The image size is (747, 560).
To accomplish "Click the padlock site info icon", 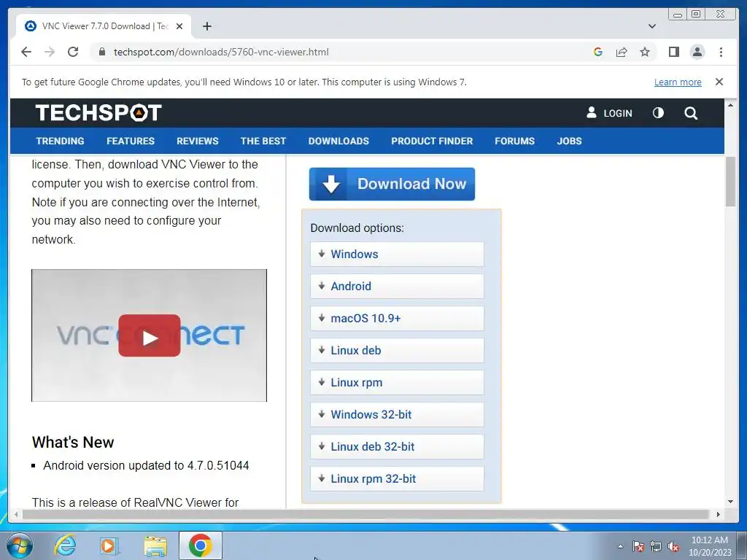I will pos(101,52).
